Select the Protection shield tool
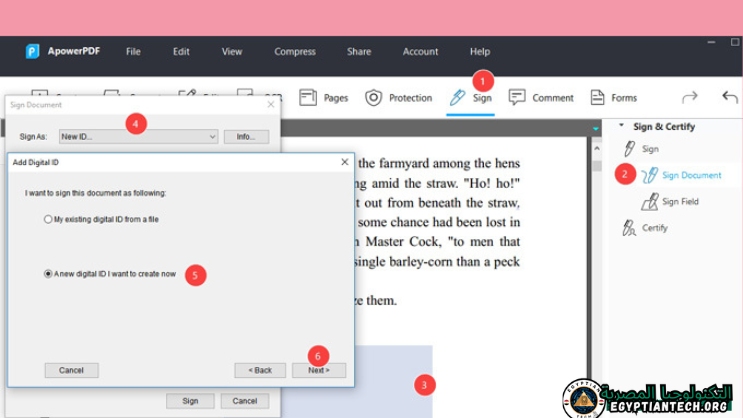This screenshot has width=743, height=418. [398, 98]
